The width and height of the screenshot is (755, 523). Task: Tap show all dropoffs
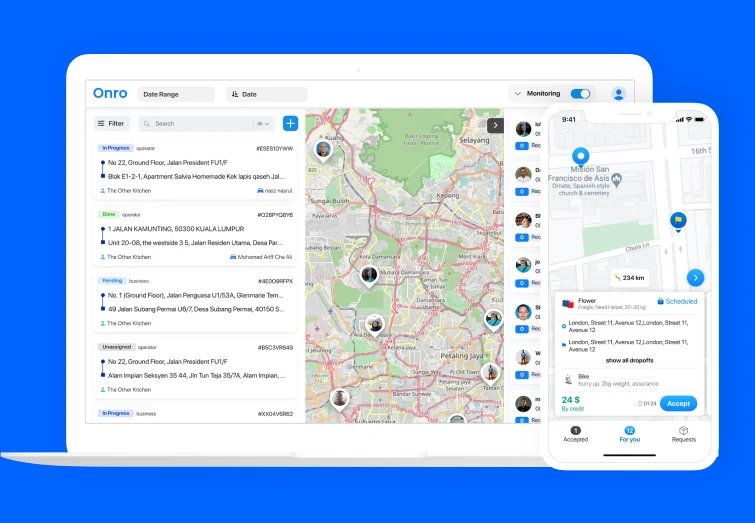pos(629,361)
